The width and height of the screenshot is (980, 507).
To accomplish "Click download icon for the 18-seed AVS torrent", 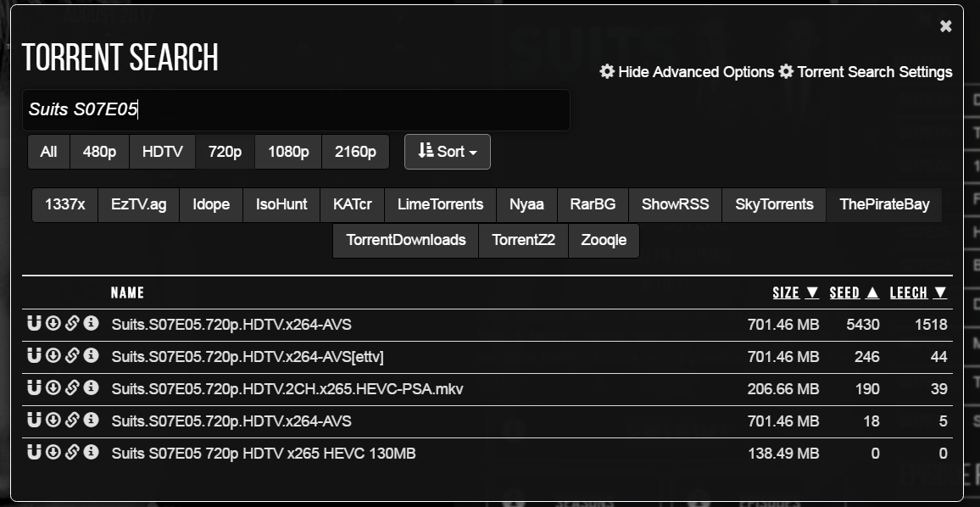I will [x=53, y=421].
